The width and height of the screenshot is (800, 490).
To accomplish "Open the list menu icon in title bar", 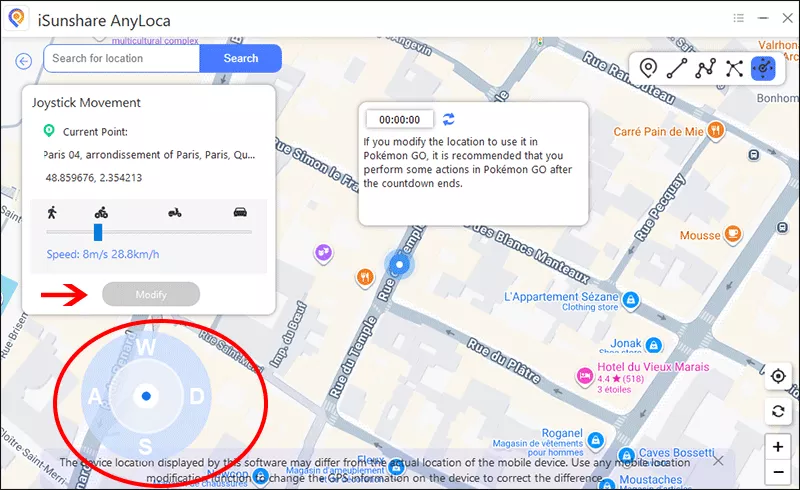I will tap(738, 18).
